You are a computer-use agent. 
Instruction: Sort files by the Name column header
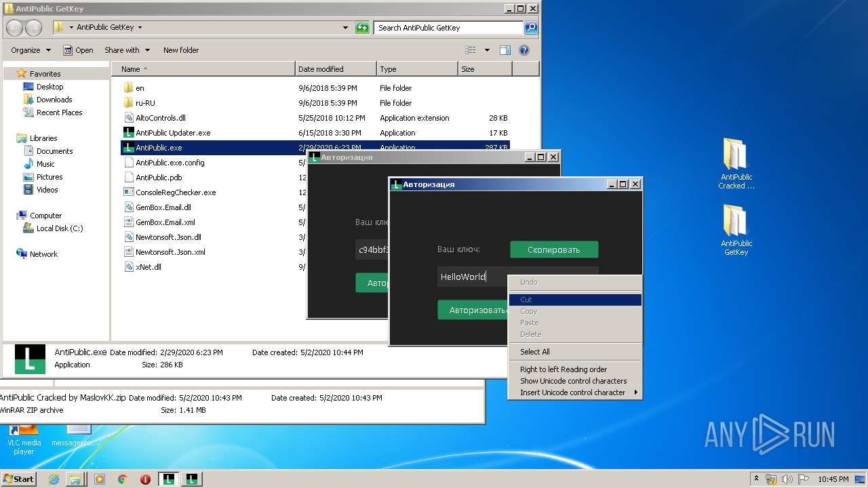tap(203, 69)
